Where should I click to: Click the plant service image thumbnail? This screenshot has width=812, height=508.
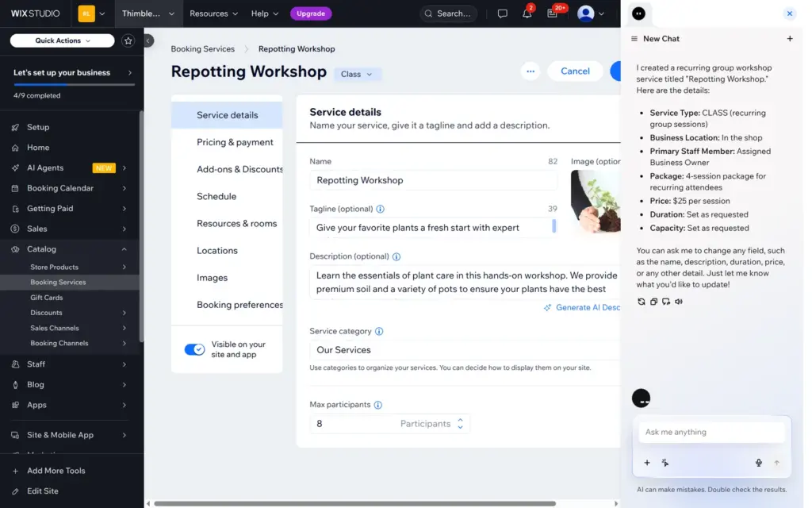pos(596,201)
